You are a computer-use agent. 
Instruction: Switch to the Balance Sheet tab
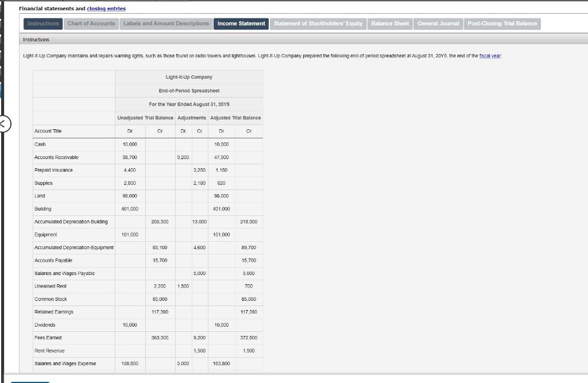[390, 24]
